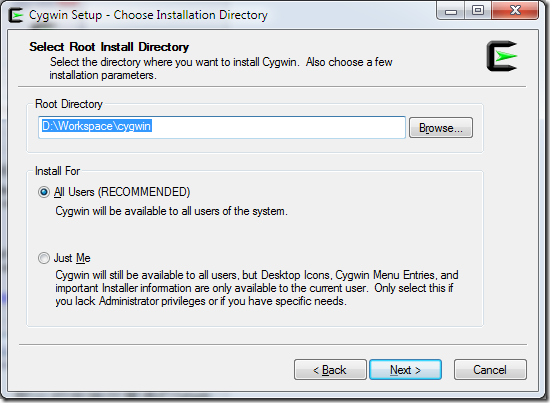Click the large Cygwin logo in the header
The width and height of the screenshot is (550, 403).
[x=502, y=56]
